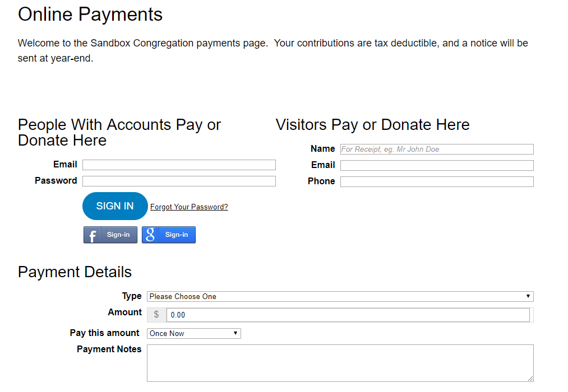Sign in with the Facebook button
The height and width of the screenshot is (392, 568).
coord(110,235)
